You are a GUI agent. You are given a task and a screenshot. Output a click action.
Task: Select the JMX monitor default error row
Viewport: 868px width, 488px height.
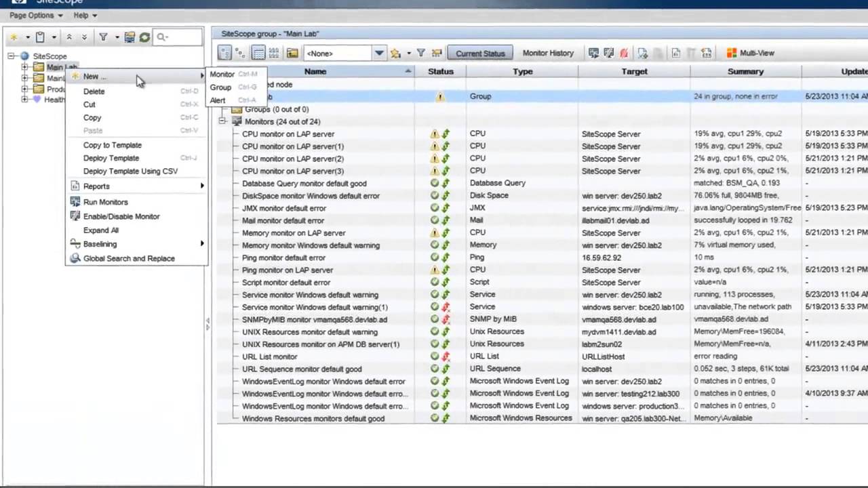click(542, 208)
